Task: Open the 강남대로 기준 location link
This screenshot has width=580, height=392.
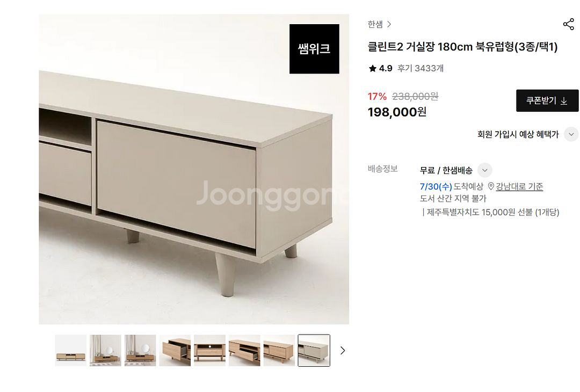Action: tap(519, 186)
